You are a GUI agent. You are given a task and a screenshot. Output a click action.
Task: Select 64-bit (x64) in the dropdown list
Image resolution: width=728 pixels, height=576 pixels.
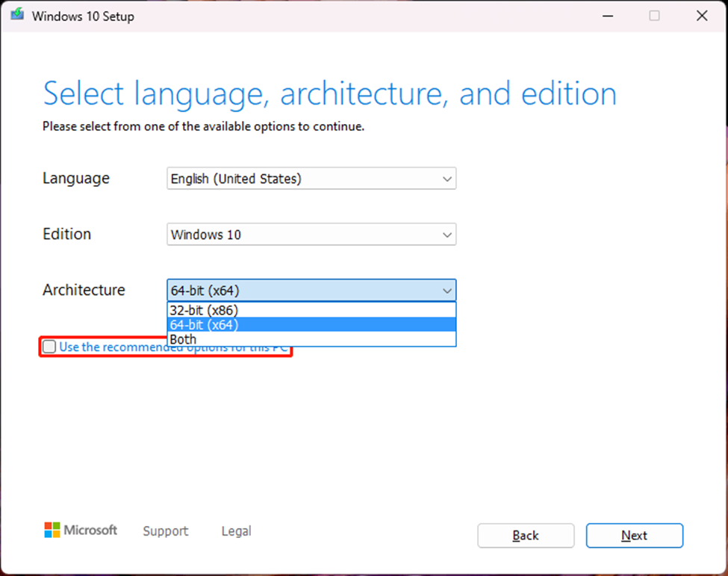(311, 325)
